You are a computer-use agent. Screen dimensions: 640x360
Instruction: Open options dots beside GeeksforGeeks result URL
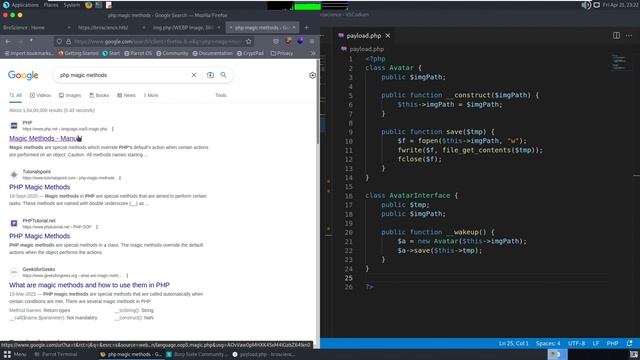pos(127,276)
